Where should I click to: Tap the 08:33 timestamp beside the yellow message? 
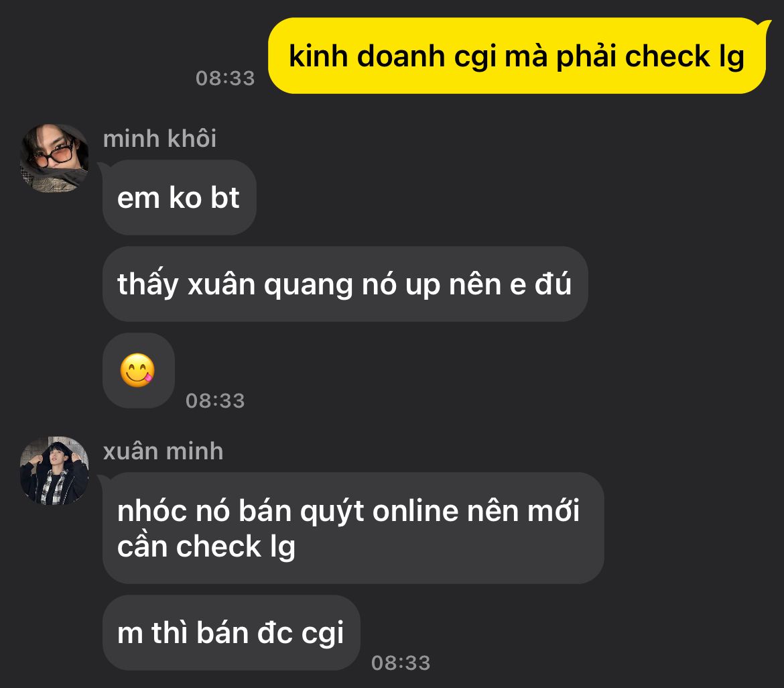click(226, 78)
